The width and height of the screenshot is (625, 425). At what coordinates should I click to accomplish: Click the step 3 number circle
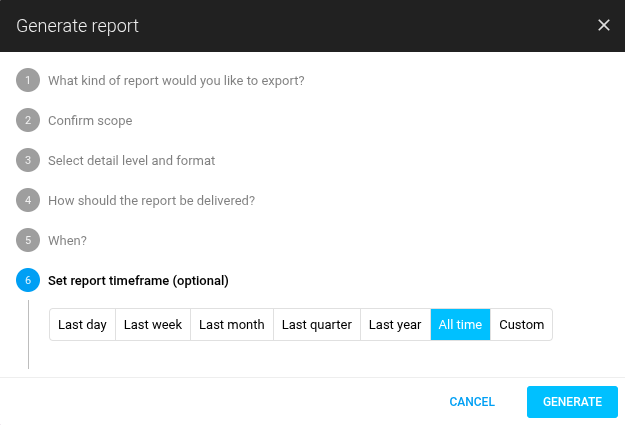click(28, 160)
